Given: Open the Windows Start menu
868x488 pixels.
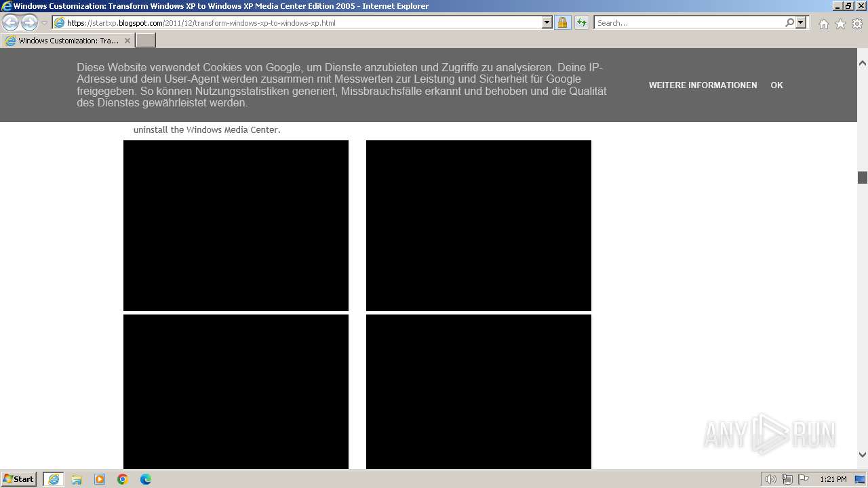Looking at the screenshot, I should [19, 479].
